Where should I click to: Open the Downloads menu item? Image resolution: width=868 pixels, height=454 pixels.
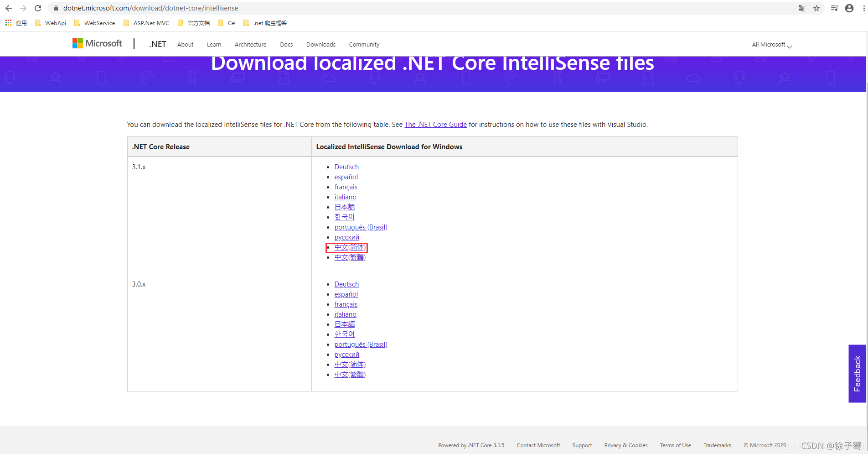pyautogui.click(x=321, y=45)
